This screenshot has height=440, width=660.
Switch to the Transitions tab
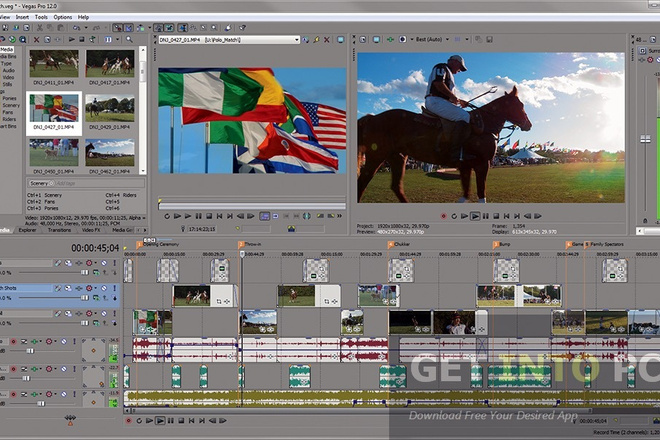pyautogui.click(x=59, y=230)
